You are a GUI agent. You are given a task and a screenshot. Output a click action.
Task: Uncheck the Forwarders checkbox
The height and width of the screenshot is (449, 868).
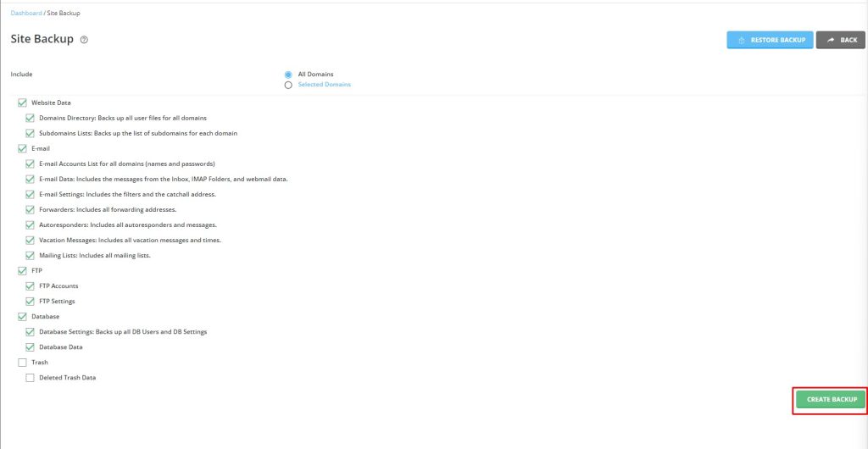[x=30, y=210]
